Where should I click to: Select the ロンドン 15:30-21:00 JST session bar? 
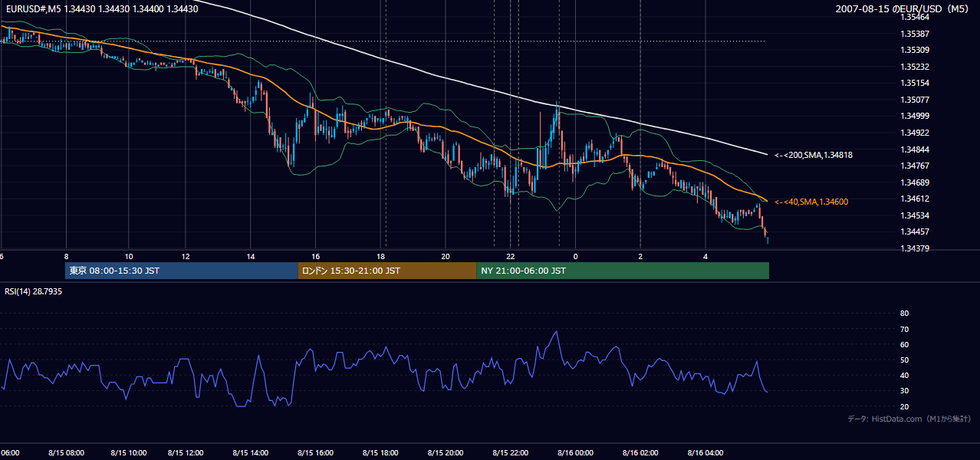(387, 271)
